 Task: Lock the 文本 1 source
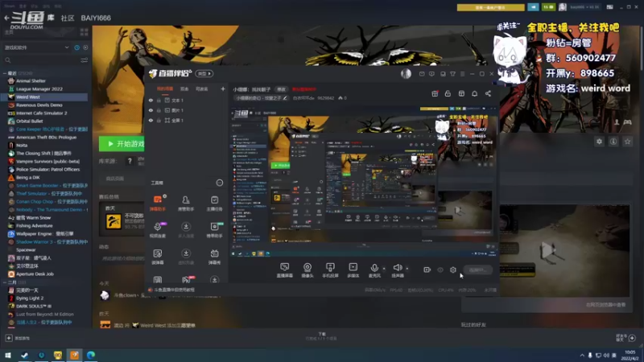tap(159, 100)
